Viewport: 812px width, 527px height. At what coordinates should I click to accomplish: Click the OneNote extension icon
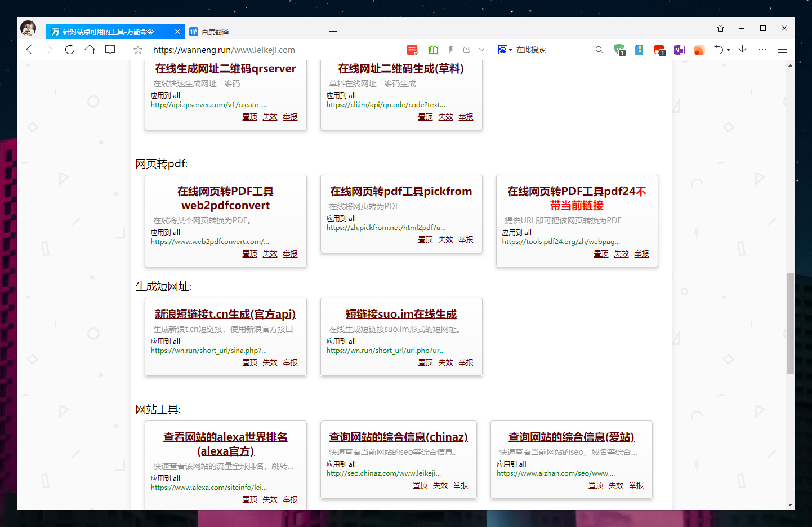click(679, 50)
